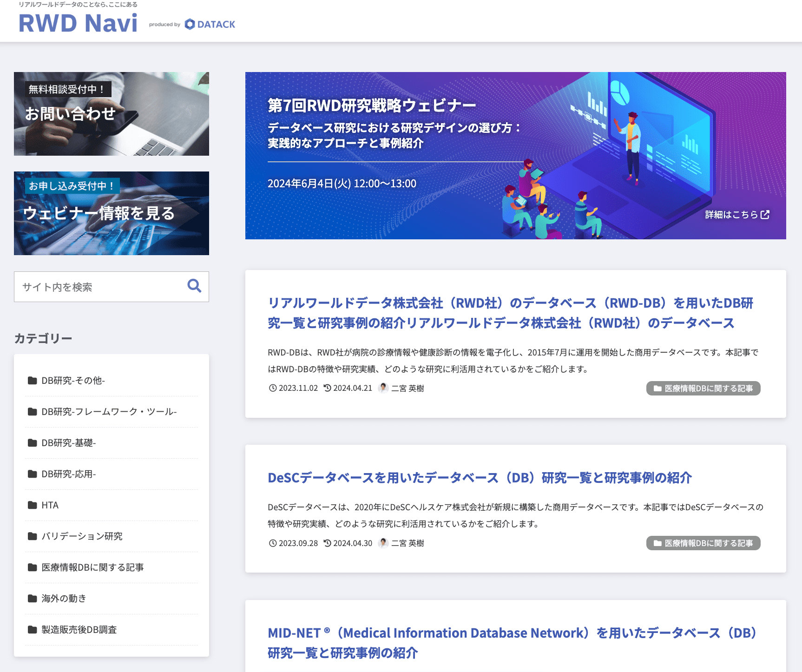The image size is (802, 672).
Task: Click folder icon beside DB研究-基礎-
Action: pyautogui.click(x=32, y=443)
